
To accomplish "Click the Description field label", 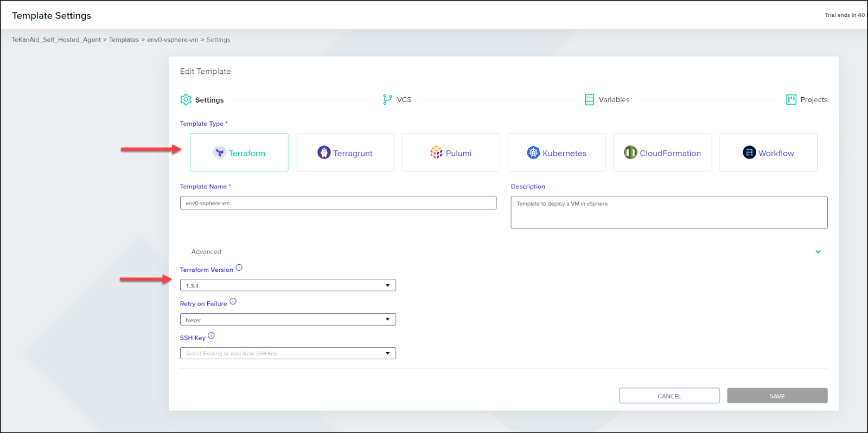I will click(528, 187).
